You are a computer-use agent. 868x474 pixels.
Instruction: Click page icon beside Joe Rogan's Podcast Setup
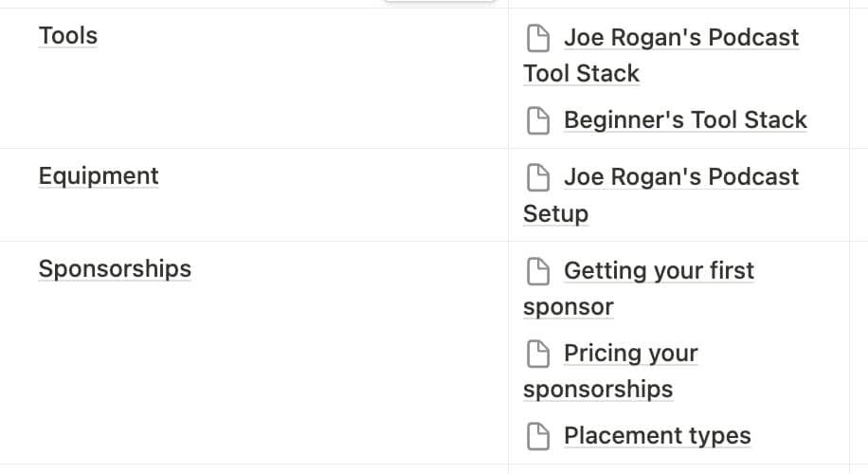tap(538, 178)
